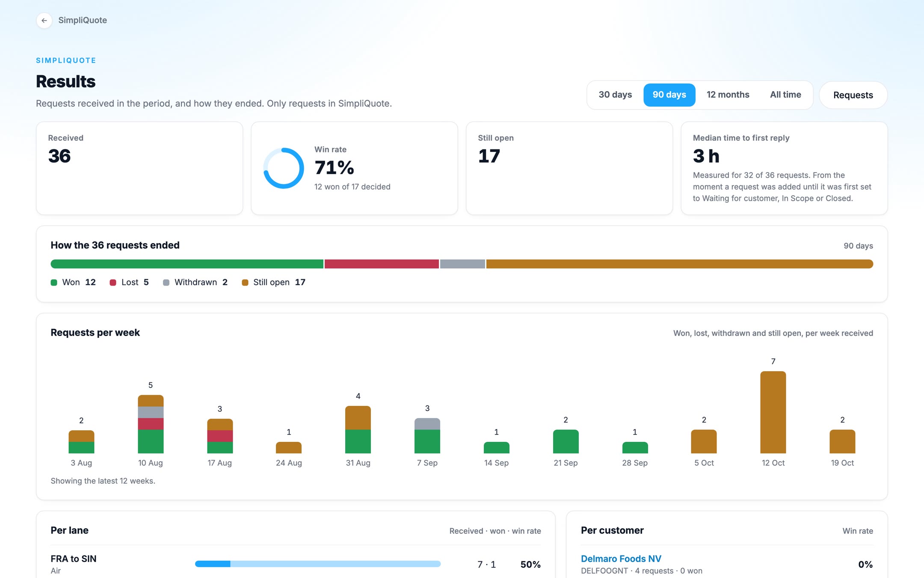Screen dimensions: 924x578
Task: Click the back arrow beside SimpliQuote
Action: point(44,21)
